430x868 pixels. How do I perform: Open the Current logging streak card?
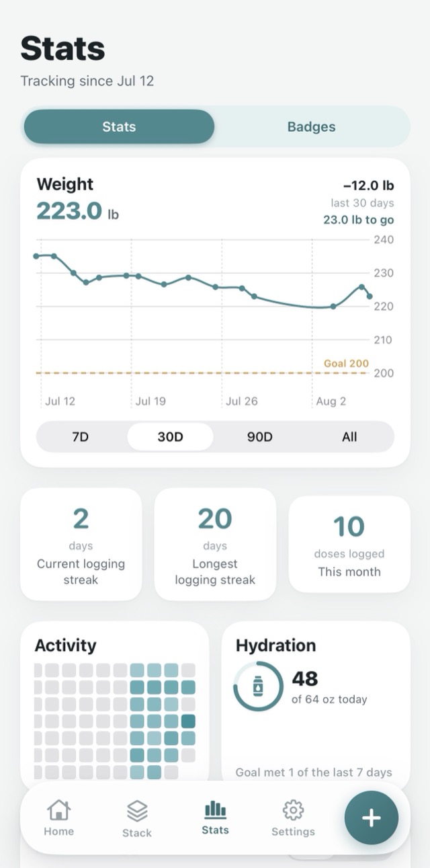pos(81,544)
